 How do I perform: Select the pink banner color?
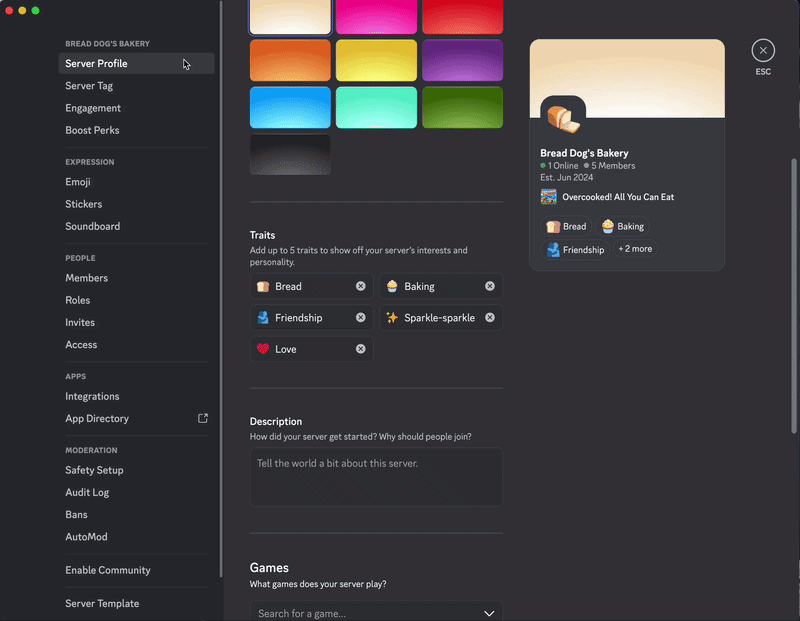pyautogui.click(x=376, y=17)
